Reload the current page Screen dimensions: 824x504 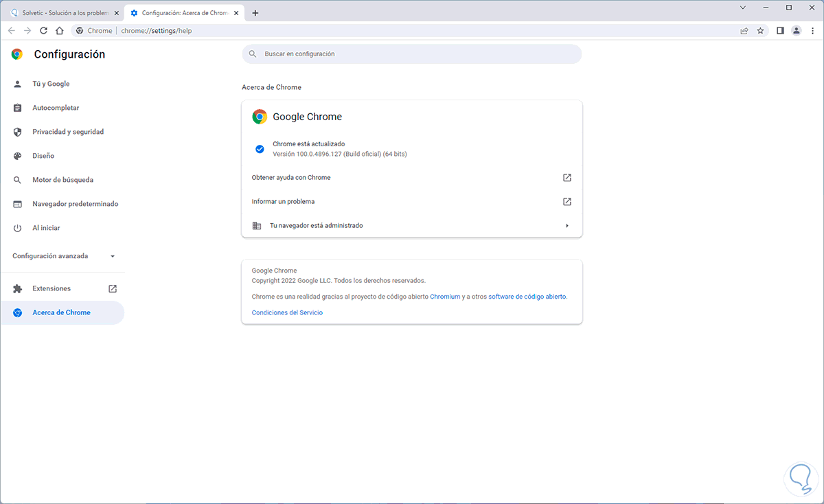point(43,30)
